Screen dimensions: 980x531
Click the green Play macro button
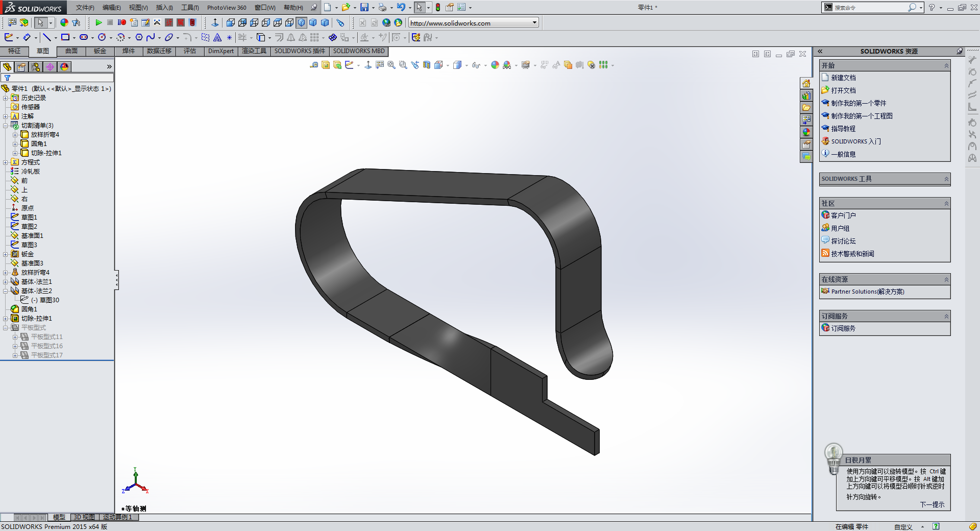coord(99,22)
